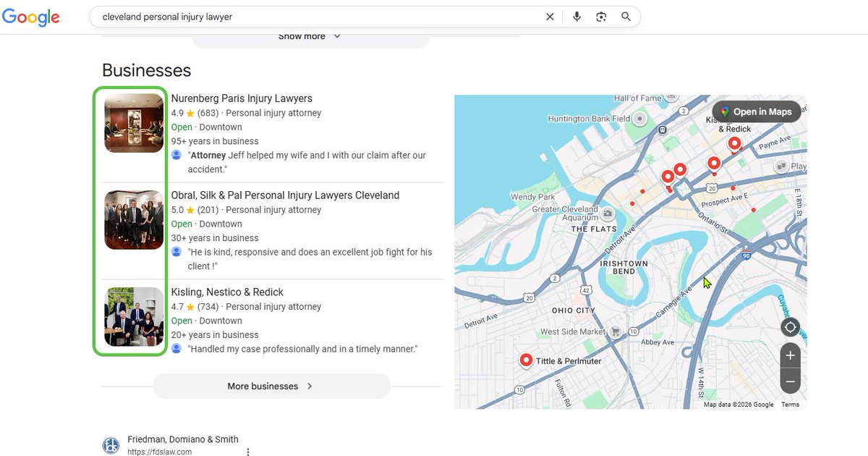Click the "95+ years in business" text

215,141
